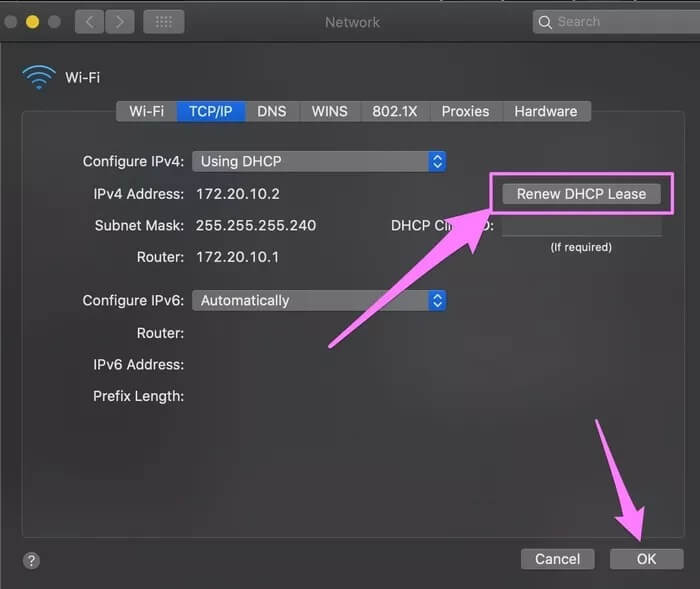Viewport: 700px width, 589px height.
Task: Click the IPv4 address 172.20.10.2
Action: 238,194
